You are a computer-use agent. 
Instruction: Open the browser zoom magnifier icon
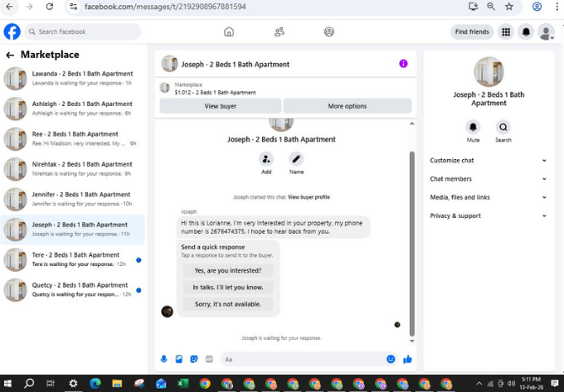click(x=491, y=7)
